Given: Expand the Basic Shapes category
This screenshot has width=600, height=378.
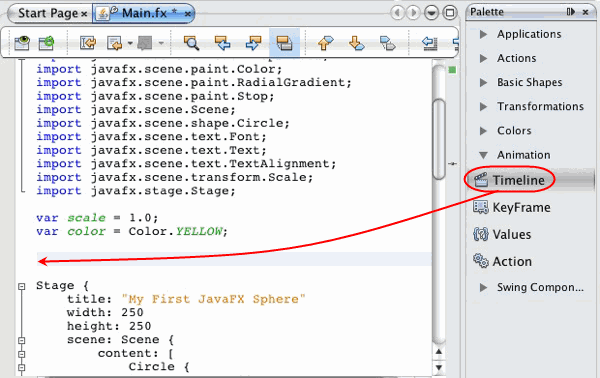Looking at the screenshot, I should pyautogui.click(x=484, y=82).
